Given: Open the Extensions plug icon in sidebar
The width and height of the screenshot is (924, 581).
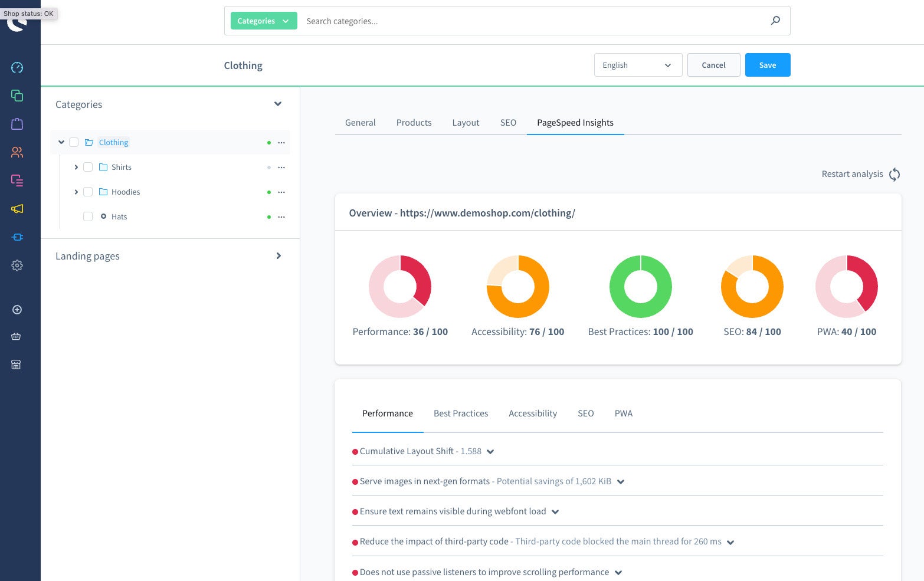Looking at the screenshot, I should (x=17, y=237).
